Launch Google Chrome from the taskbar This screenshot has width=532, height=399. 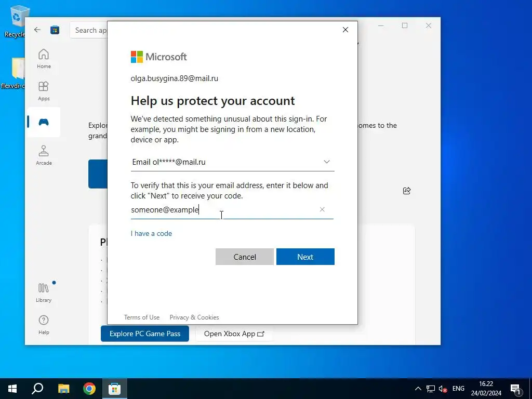pos(89,389)
